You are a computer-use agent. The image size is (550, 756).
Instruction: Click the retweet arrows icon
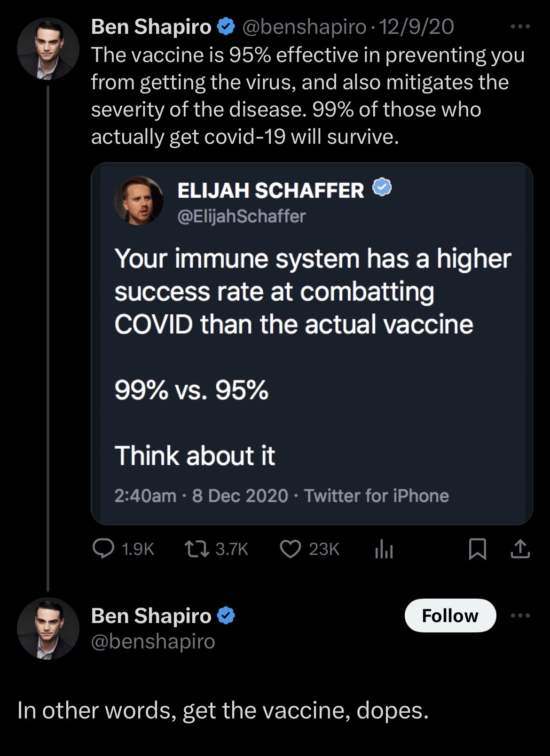point(196,548)
